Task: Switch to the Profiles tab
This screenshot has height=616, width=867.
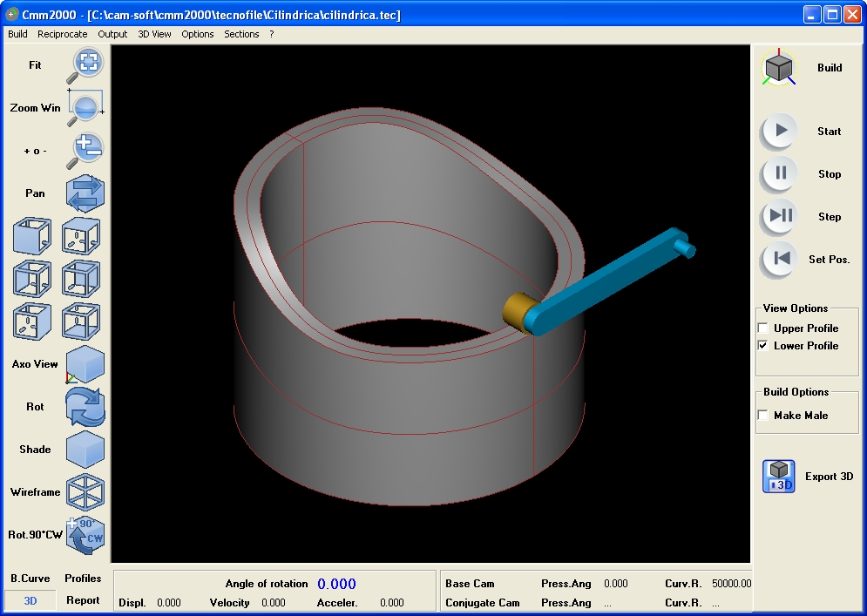Action: tap(83, 579)
